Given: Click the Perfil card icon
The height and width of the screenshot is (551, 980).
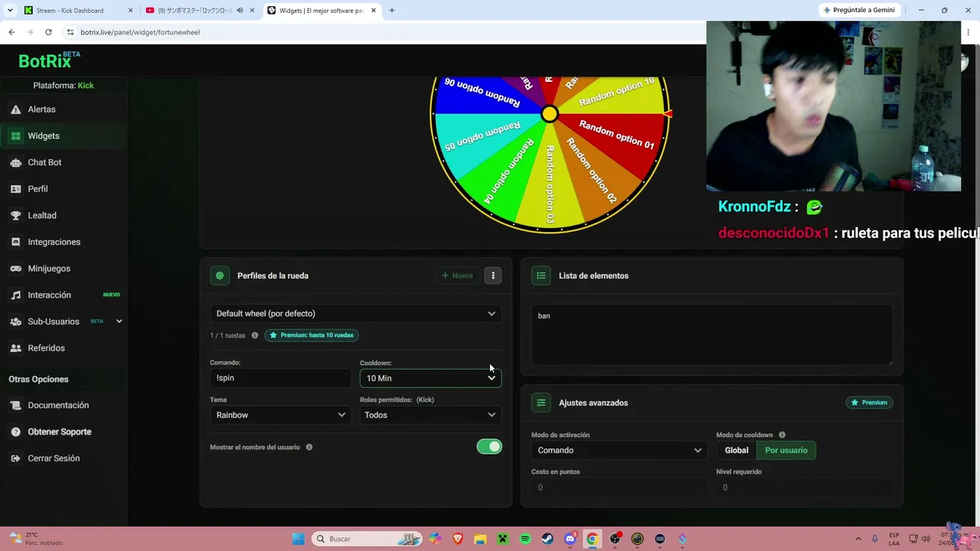Looking at the screenshot, I should tap(15, 189).
